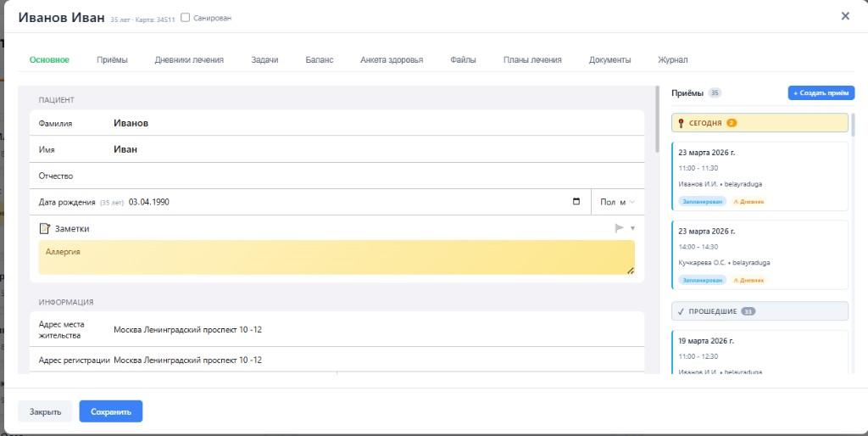Expand the notes flag dropdown arrow

(x=632, y=228)
